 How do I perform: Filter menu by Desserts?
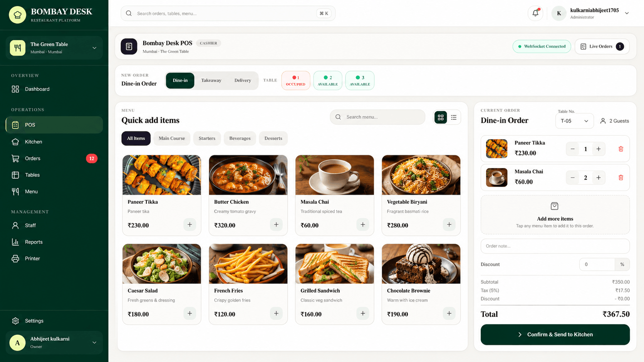[273, 138]
